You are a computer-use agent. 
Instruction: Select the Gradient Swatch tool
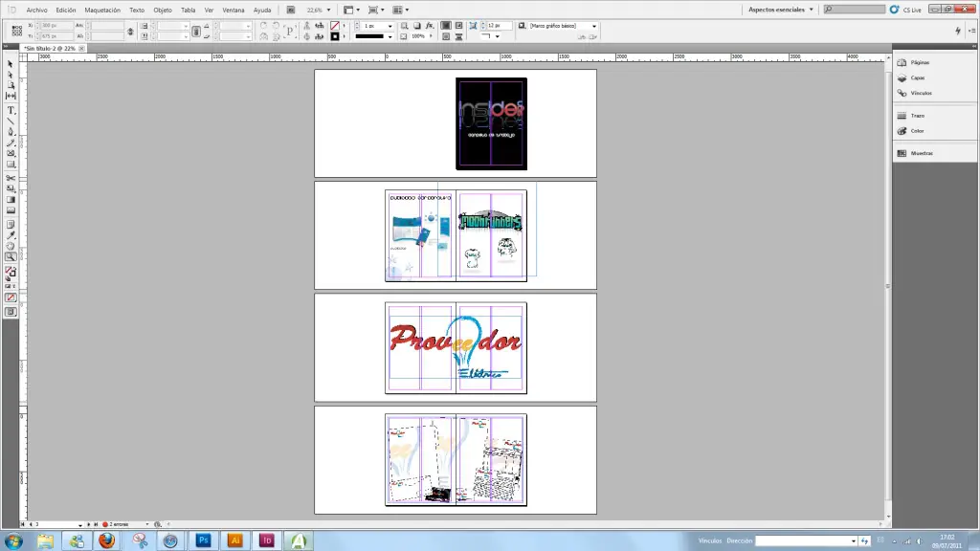point(11,200)
